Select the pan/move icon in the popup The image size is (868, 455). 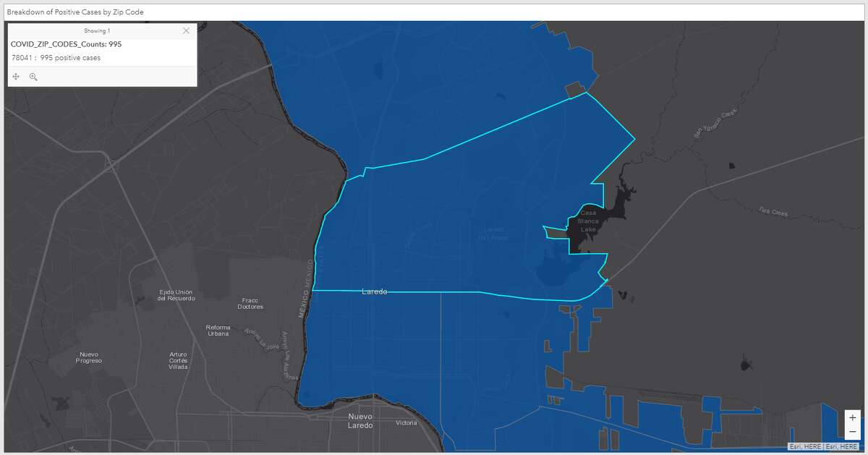click(x=15, y=76)
